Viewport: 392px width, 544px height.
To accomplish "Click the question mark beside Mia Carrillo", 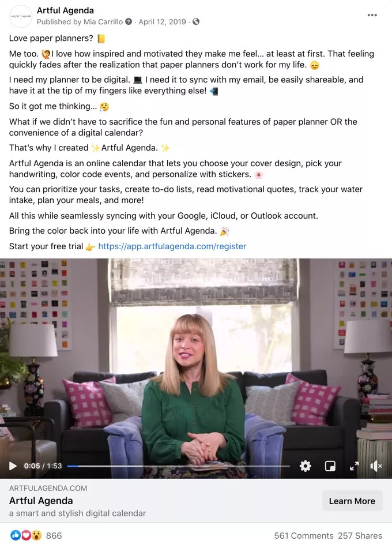I will [129, 21].
